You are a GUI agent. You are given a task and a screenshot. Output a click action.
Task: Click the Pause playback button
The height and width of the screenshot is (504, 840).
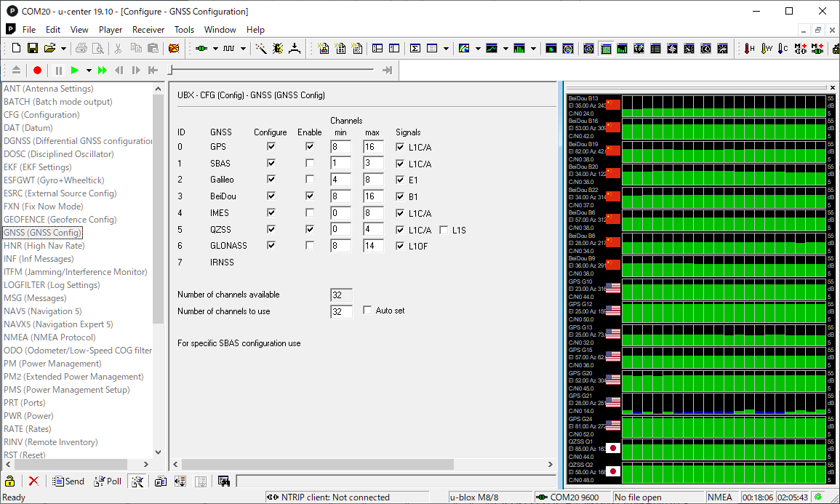59,70
